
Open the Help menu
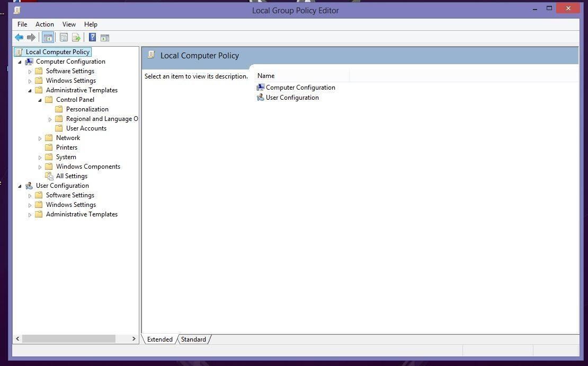[x=91, y=24]
